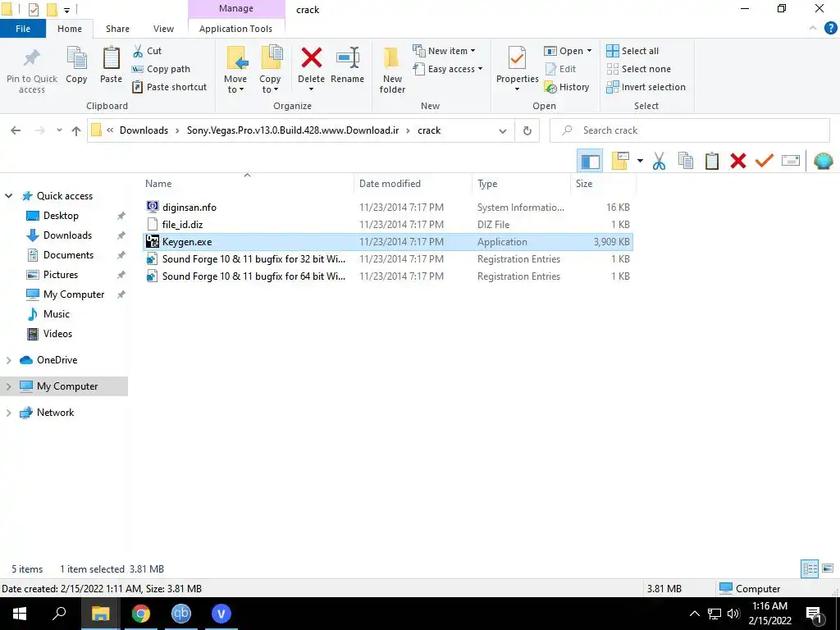Go back with the Back arrow
840x630 pixels.
pos(16,130)
